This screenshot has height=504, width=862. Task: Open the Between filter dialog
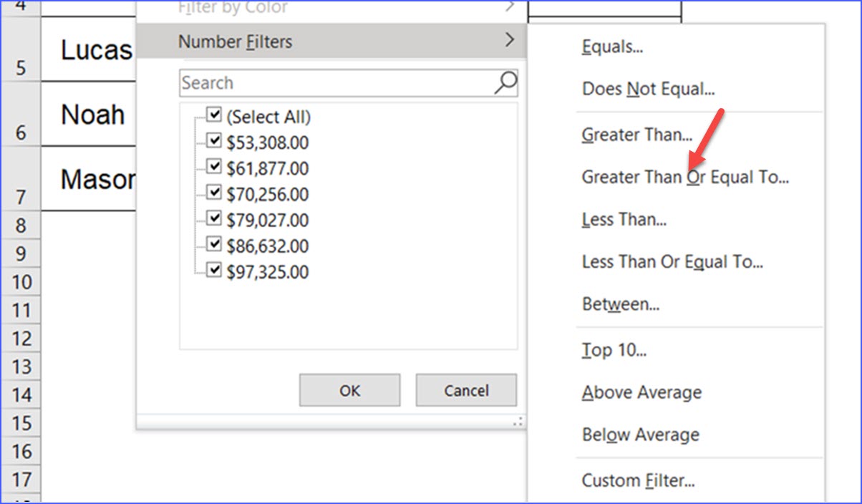[619, 304]
